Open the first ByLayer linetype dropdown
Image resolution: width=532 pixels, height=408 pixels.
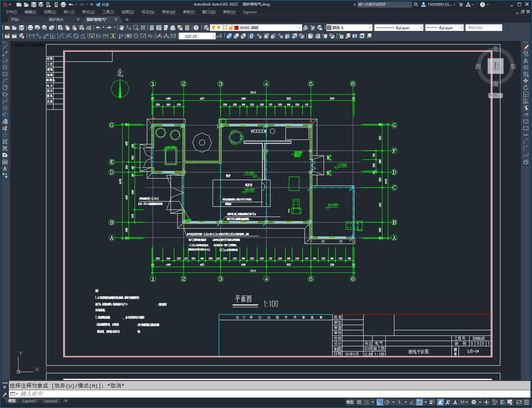(x=421, y=28)
